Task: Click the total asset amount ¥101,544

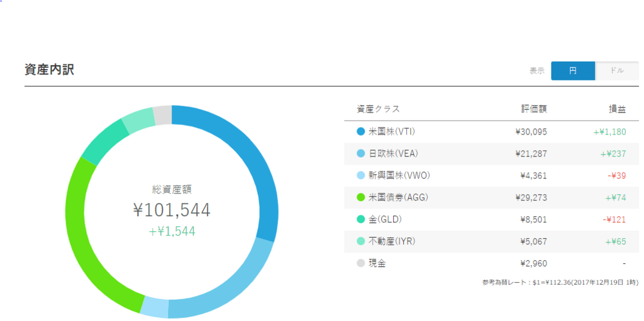Action: click(172, 210)
